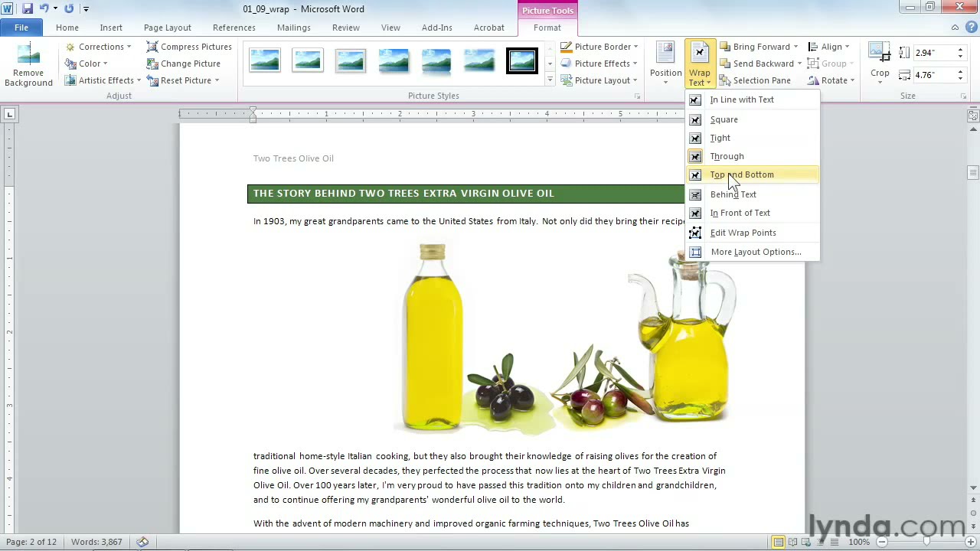Click the Zoom Out minus button
Image resolution: width=980 pixels, height=551 pixels.
point(881,542)
